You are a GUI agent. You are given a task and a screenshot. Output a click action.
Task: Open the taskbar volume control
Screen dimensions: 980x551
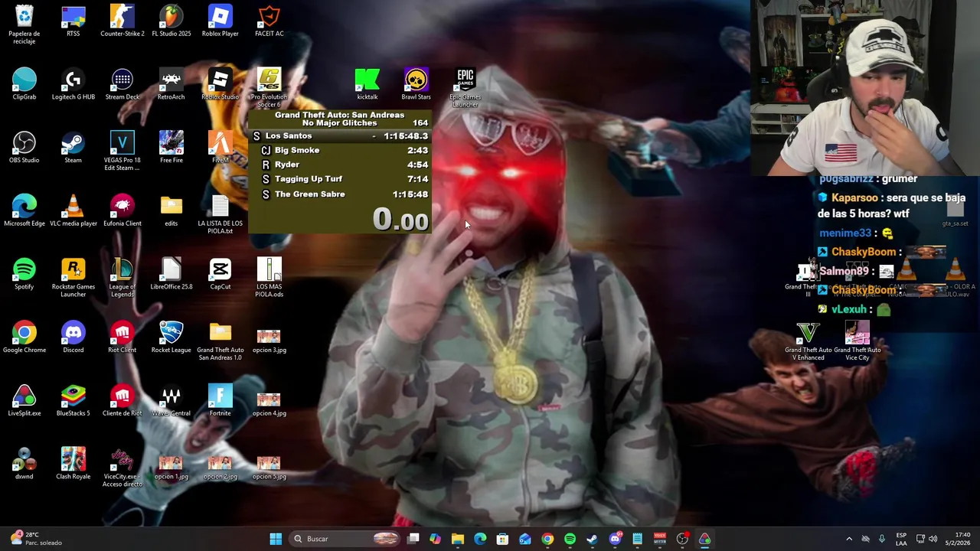pos(933,539)
